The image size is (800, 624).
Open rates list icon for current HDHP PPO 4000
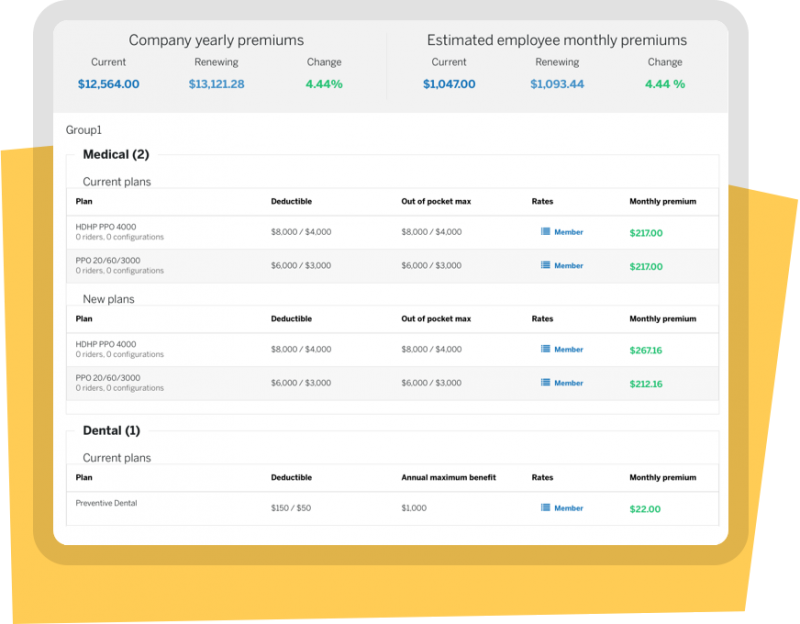pyautogui.click(x=545, y=232)
